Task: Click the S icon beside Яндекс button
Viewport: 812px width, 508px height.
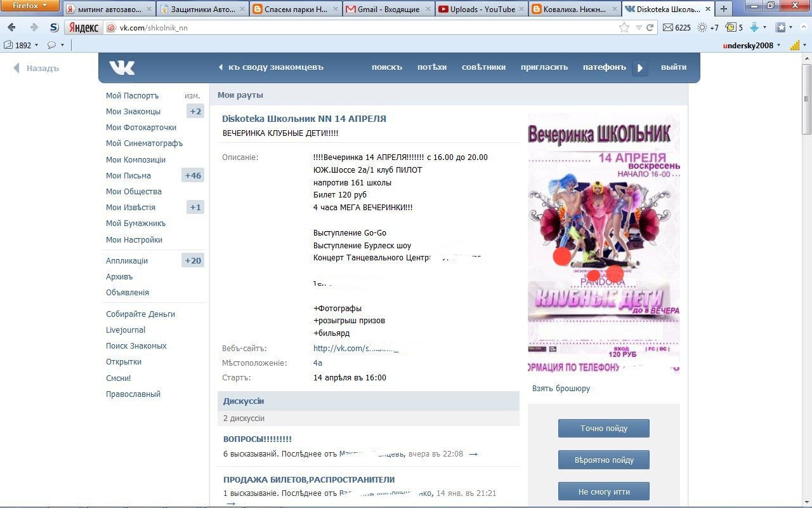Action: 55,28
